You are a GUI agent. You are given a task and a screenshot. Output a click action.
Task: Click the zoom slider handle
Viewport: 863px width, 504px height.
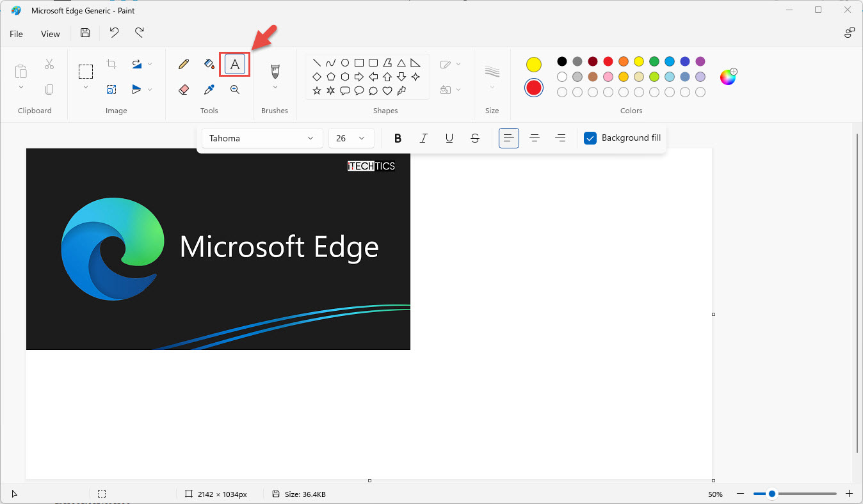(772, 494)
